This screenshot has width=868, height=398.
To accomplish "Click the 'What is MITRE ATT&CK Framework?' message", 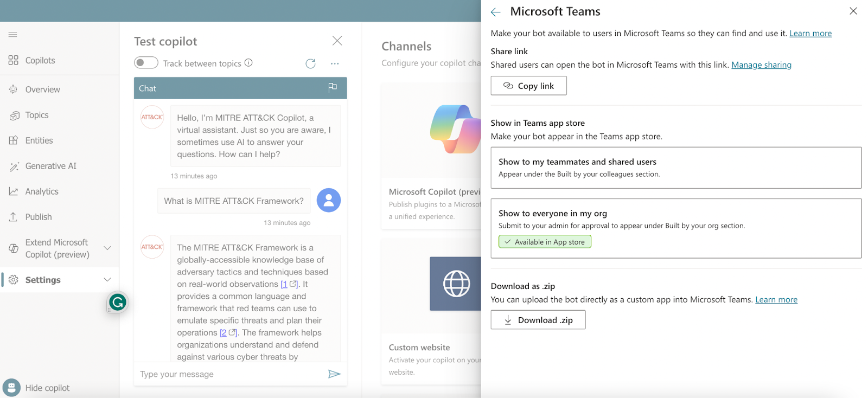I will pyautogui.click(x=234, y=201).
